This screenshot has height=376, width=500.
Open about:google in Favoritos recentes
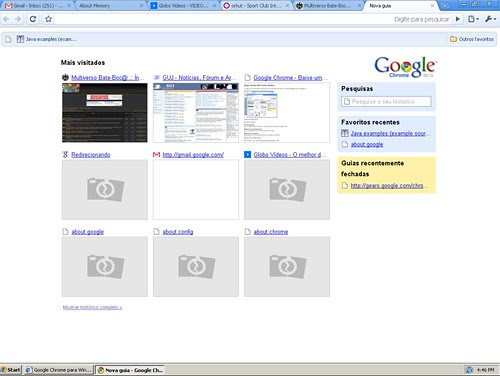[x=367, y=144]
